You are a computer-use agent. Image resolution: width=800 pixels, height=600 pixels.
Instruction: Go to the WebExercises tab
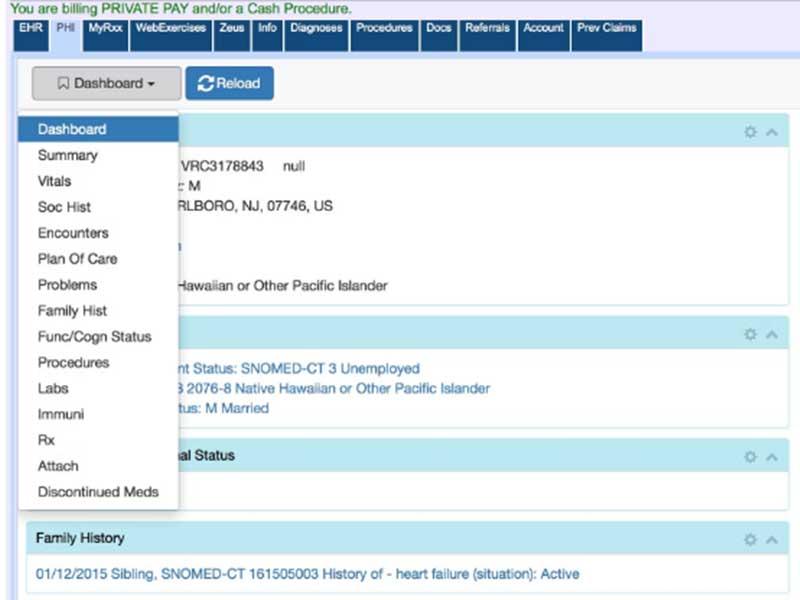[x=171, y=35]
